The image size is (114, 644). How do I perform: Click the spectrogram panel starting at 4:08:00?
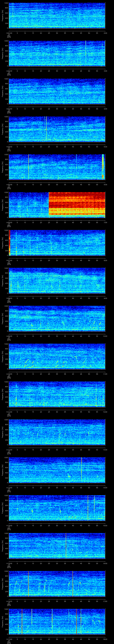[57, 280]
